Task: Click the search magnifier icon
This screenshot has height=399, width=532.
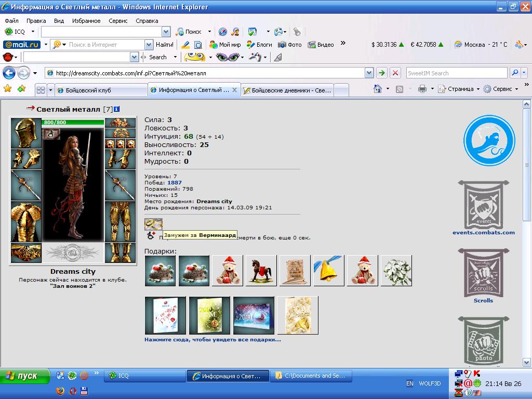Action: tap(515, 73)
